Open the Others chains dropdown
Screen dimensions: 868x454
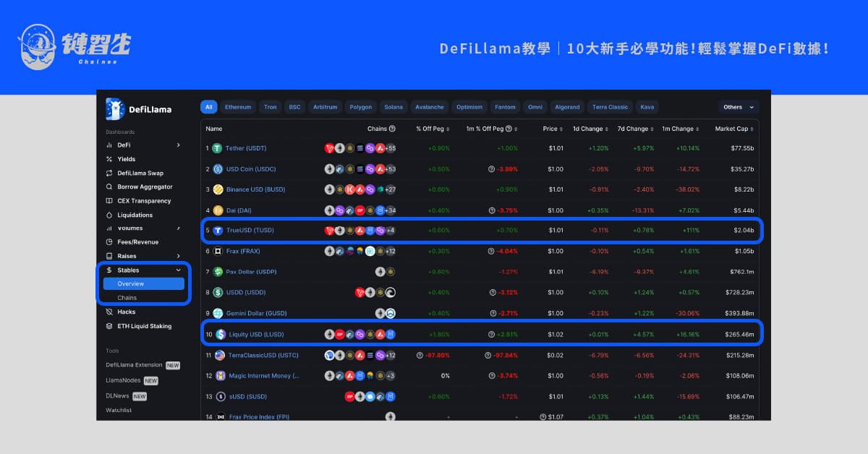click(739, 107)
